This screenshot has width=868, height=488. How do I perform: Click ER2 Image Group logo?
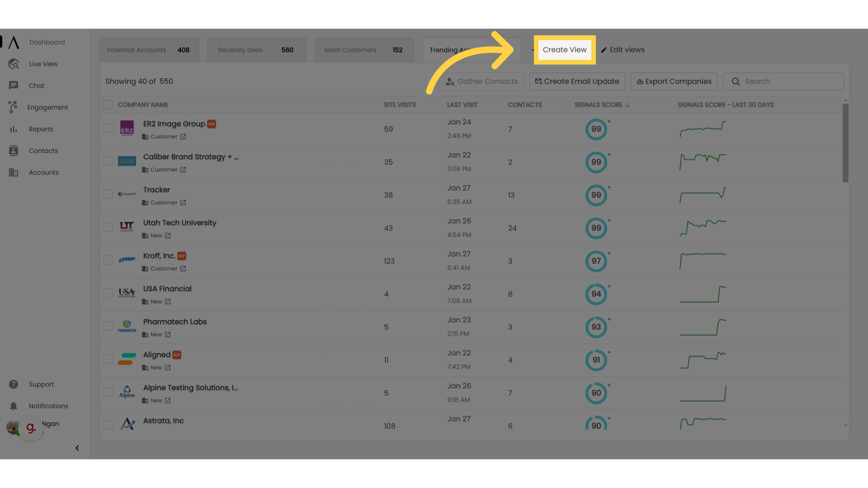(x=127, y=128)
